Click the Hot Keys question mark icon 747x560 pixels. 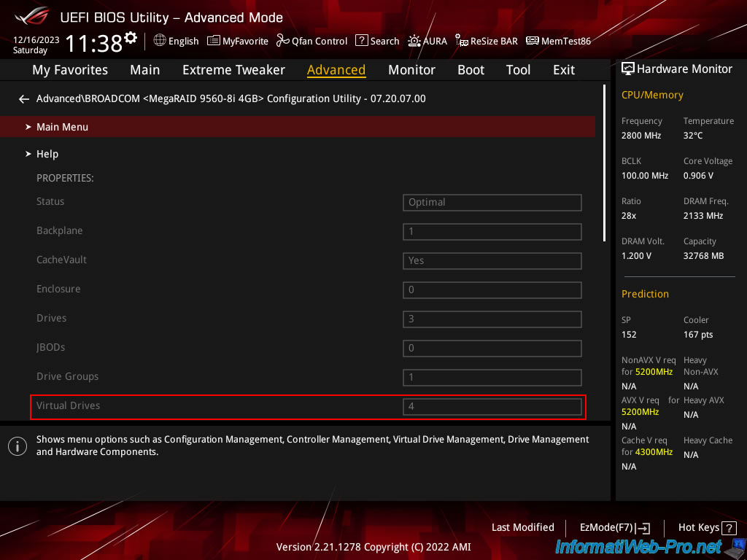click(729, 528)
